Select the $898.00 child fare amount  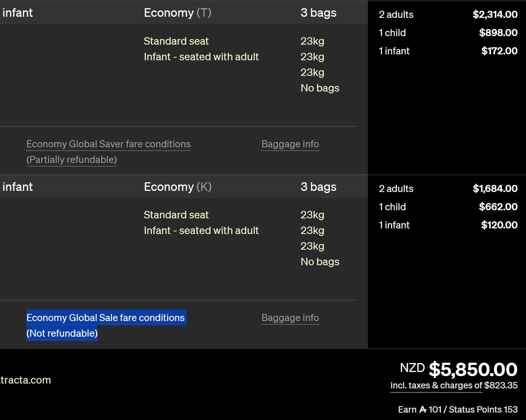[498, 33]
